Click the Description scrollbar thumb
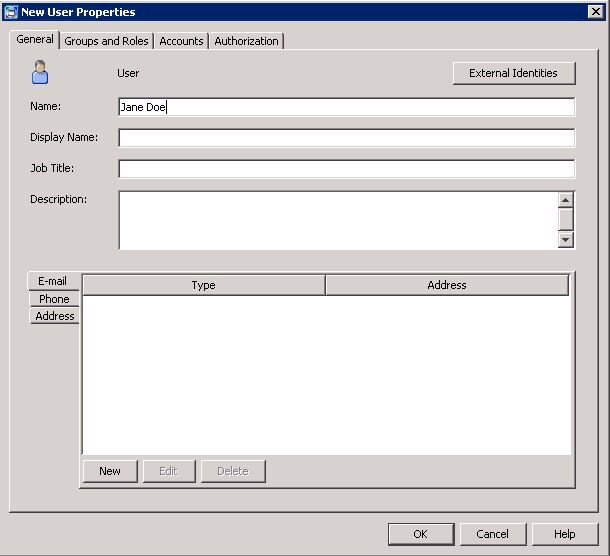610x556 pixels. click(566, 220)
